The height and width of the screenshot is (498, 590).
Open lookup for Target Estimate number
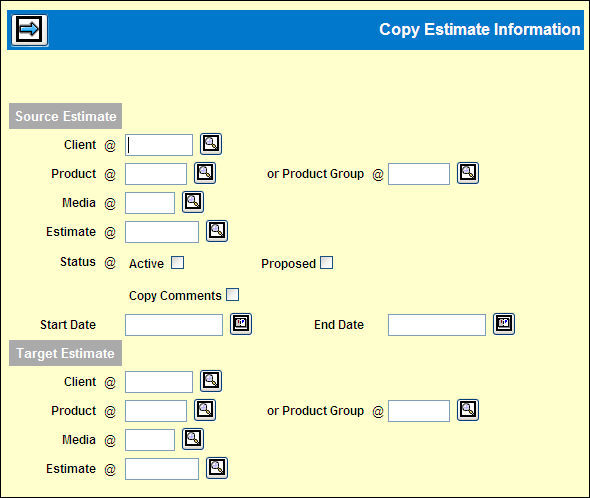pyautogui.click(x=217, y=468)
